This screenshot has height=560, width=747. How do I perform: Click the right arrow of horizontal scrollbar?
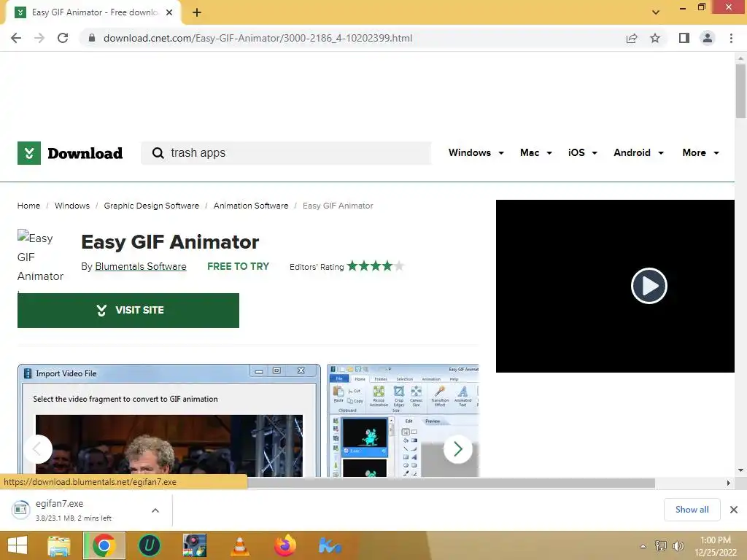click(729, 483)
